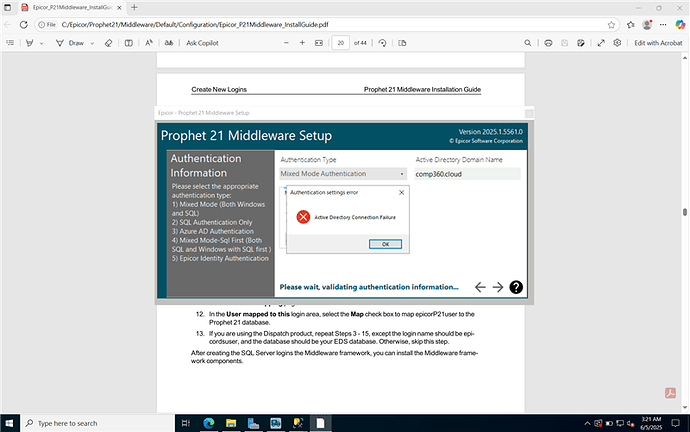Screen dimensions: 690x432
Task: Open the Copilot sidebar icon
Action: [x=680, y=25]
